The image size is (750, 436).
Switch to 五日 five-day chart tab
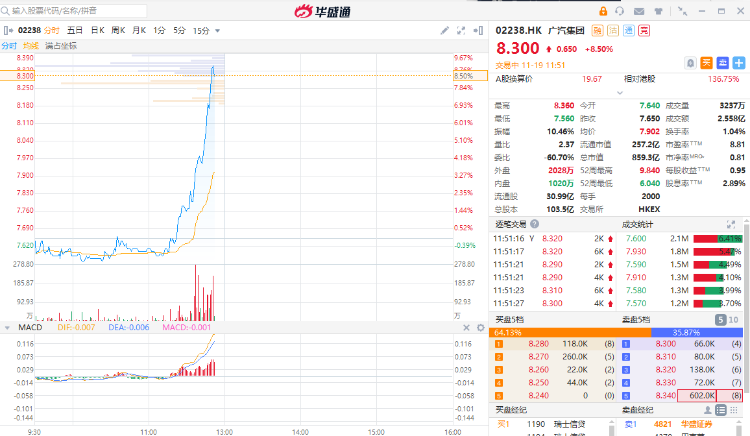[x=75, y=31]
